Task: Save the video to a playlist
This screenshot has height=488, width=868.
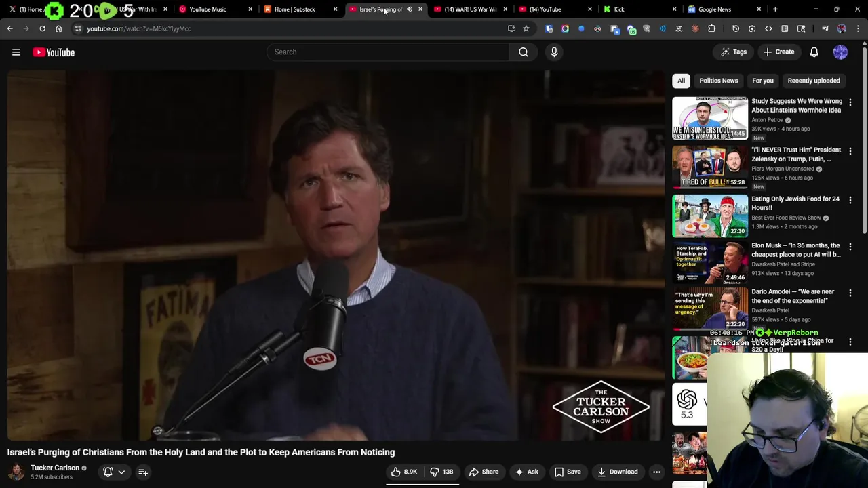Action: 568,472
